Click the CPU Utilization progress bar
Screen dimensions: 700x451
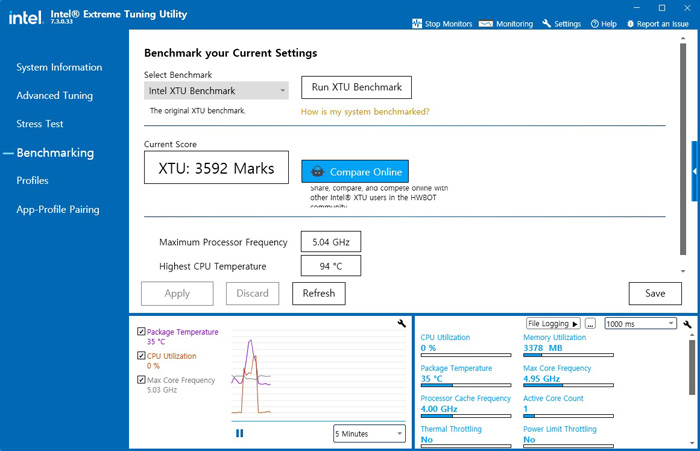[x=466, y=355]
